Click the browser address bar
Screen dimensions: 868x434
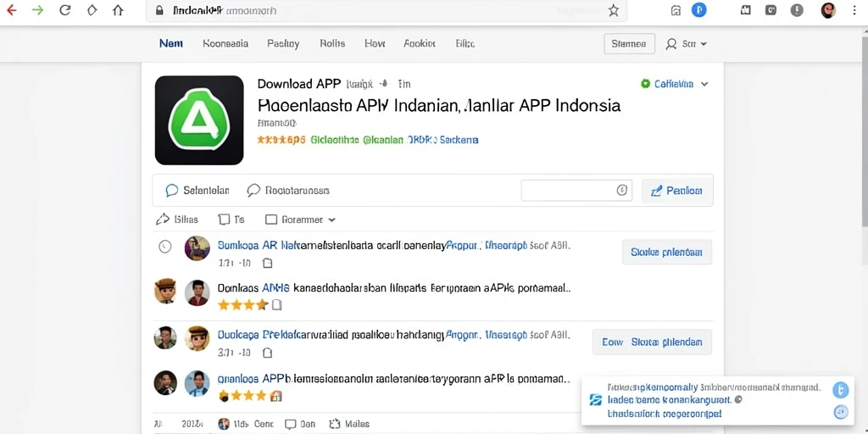(387, 10)
